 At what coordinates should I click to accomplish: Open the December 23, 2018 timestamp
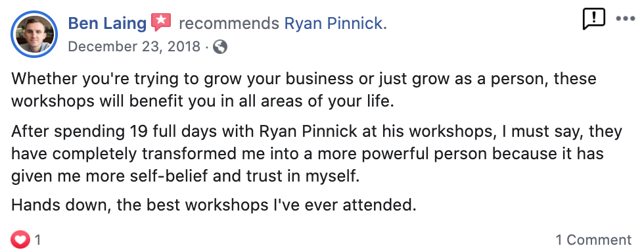(134, 47)
